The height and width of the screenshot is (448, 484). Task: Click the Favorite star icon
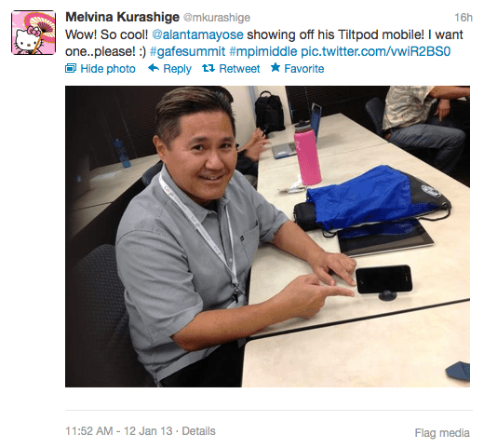click(276, 67)
